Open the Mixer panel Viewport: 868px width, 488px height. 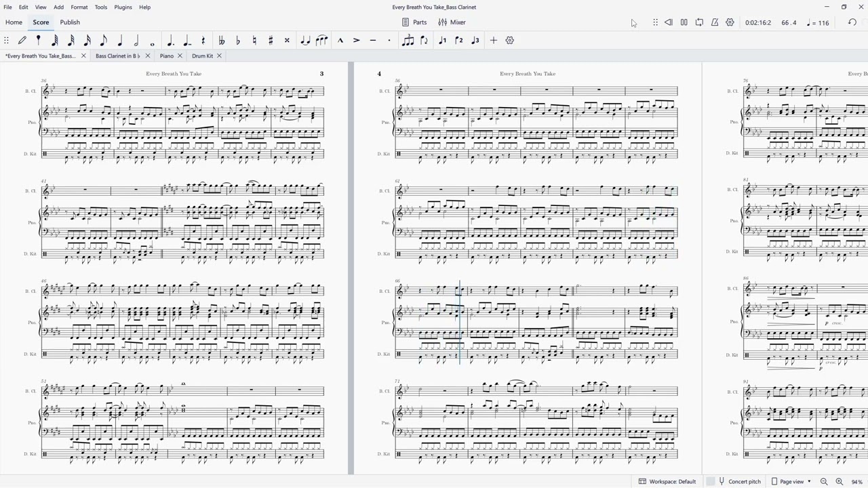coord(452,22)
